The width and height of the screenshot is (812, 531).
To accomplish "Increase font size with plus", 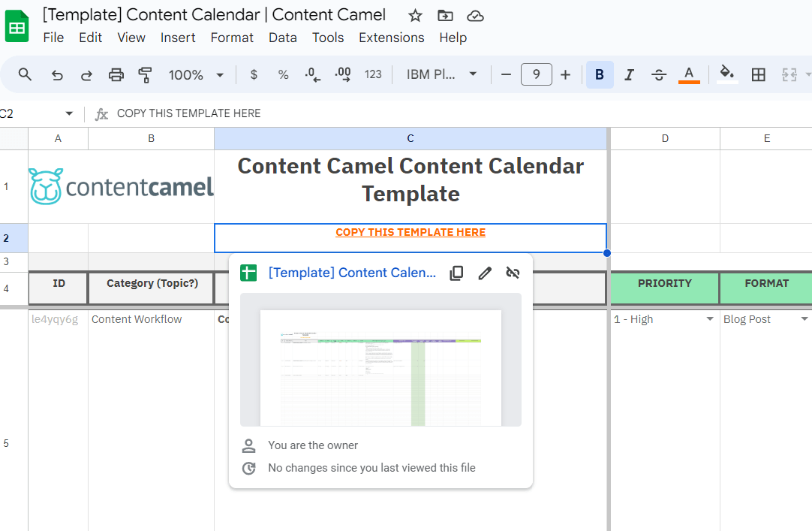I will click(566, 74).
